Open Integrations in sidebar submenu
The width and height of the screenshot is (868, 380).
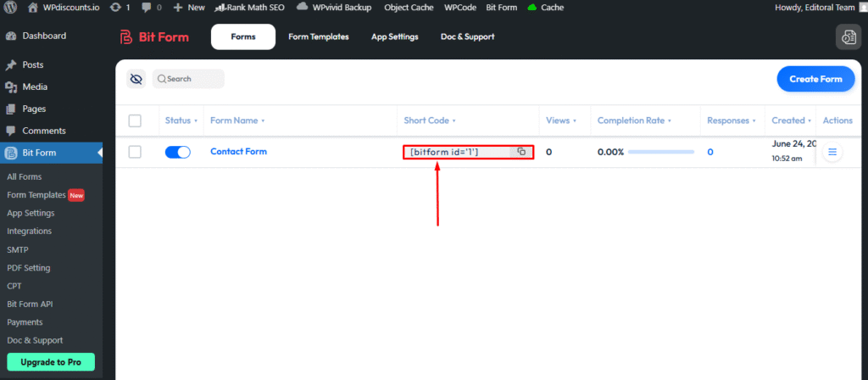click(x=30, y=231)
